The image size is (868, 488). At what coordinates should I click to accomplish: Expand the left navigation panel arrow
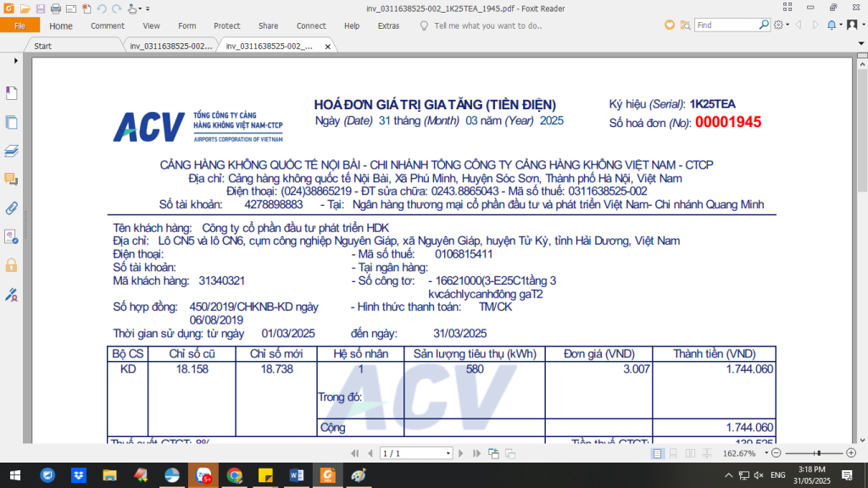coord(15,60)
